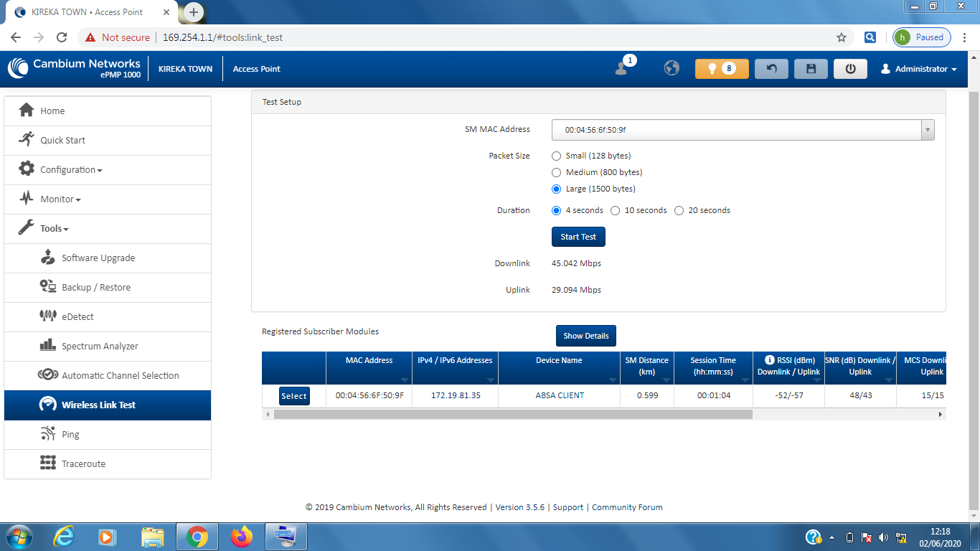This screenshot has width=980, height=551.
Task: Click the RSSI info icon in table header
Action: [770, 360]
